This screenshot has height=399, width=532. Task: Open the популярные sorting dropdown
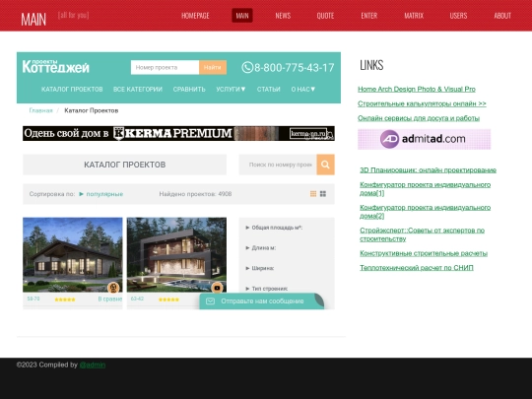pyautogui.click(x=101, y=194)
